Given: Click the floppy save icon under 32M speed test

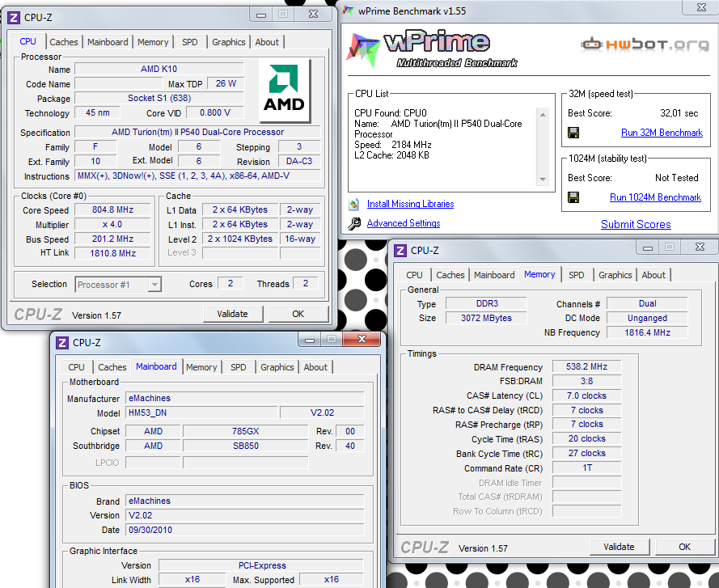Looking at the screenshot, I should 573,133.
